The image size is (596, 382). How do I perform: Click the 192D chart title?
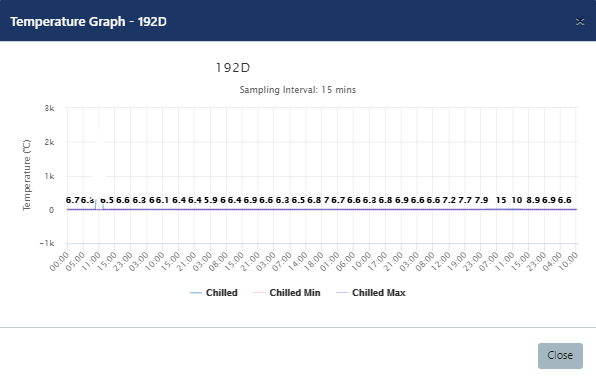pyautogui.click(x=233, y=68)
